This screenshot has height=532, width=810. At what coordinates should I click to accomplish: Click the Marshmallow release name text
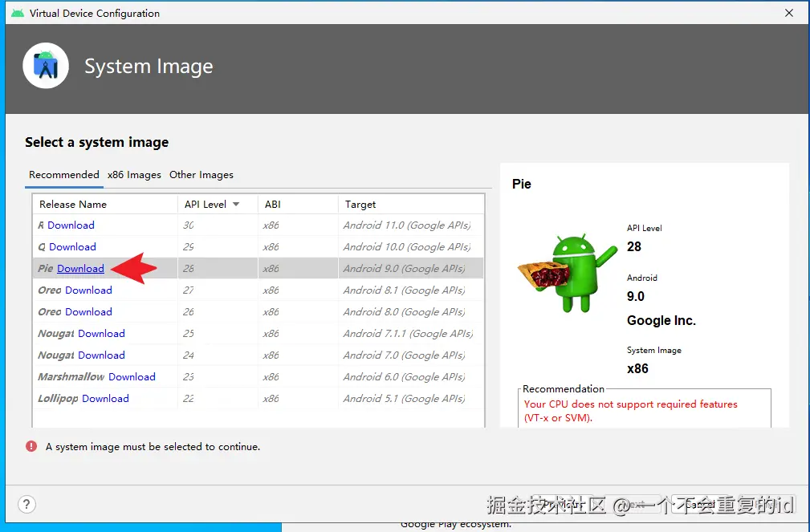point(71,377)
